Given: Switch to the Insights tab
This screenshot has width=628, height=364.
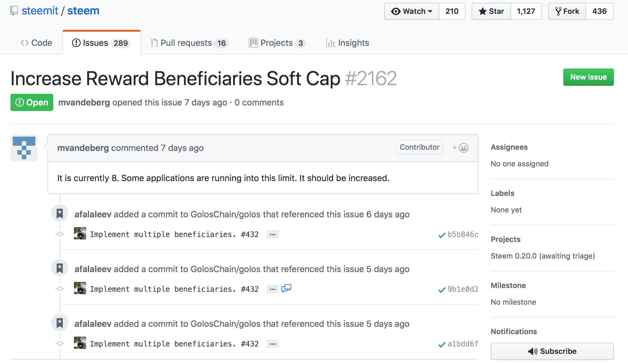Looking at the screenshot, I should [348, 43].
